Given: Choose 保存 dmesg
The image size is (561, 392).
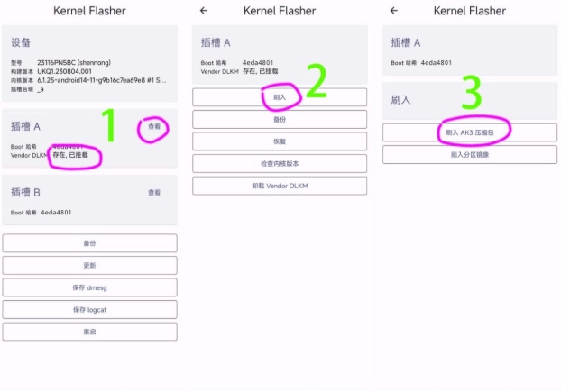Looking at the screenshot, I should [89, 287].
